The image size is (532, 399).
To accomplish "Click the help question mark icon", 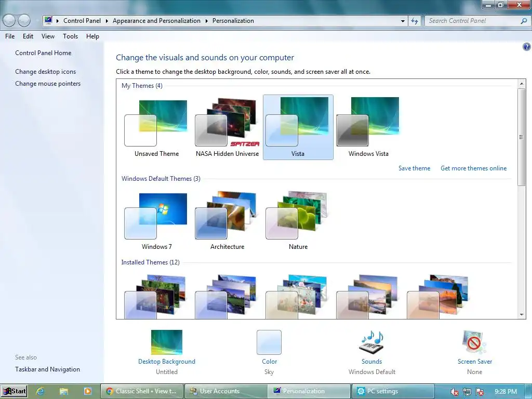I will [526, 47].
